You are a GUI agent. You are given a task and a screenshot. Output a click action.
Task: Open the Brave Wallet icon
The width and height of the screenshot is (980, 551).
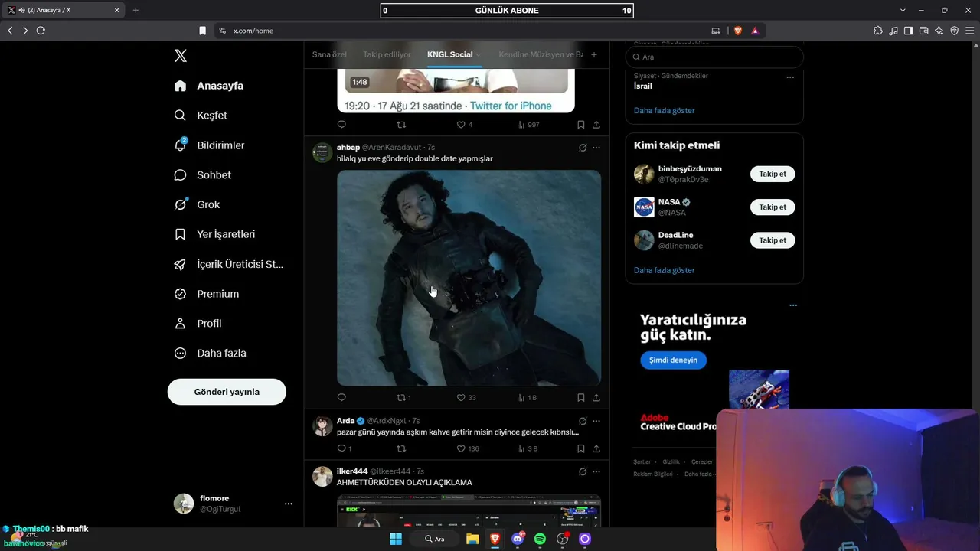click(x=924, y=31)
